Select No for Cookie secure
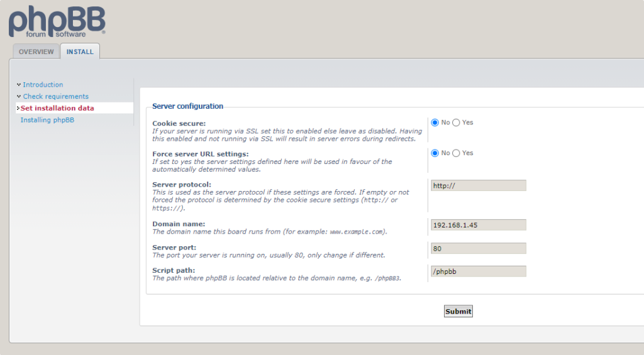The image size is (644, 355). pyautogui.click(x=435, y=123)
